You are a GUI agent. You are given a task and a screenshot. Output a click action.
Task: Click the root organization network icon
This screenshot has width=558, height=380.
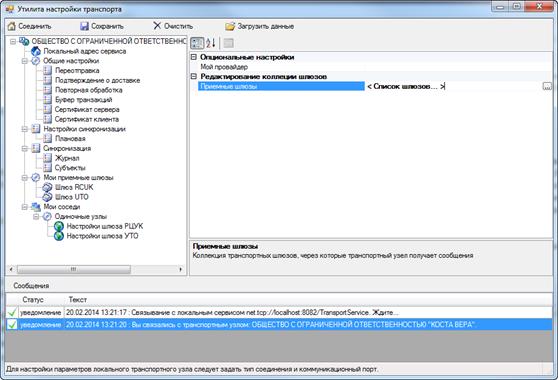tap(24, 41)
